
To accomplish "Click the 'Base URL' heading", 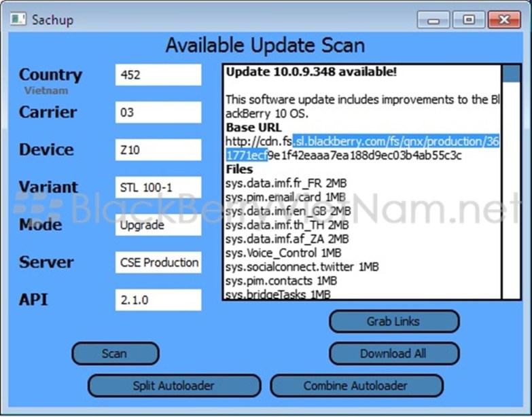I will click(x=253, y=128).
